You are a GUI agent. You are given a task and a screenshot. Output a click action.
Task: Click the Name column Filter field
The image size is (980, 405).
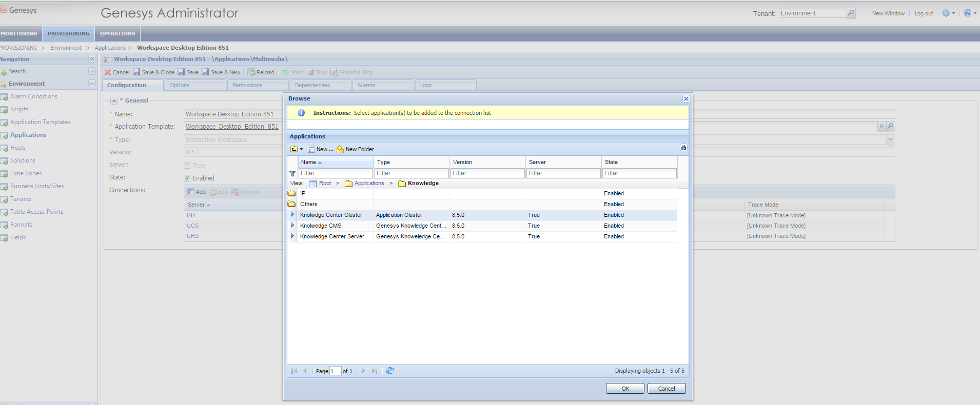336,174
